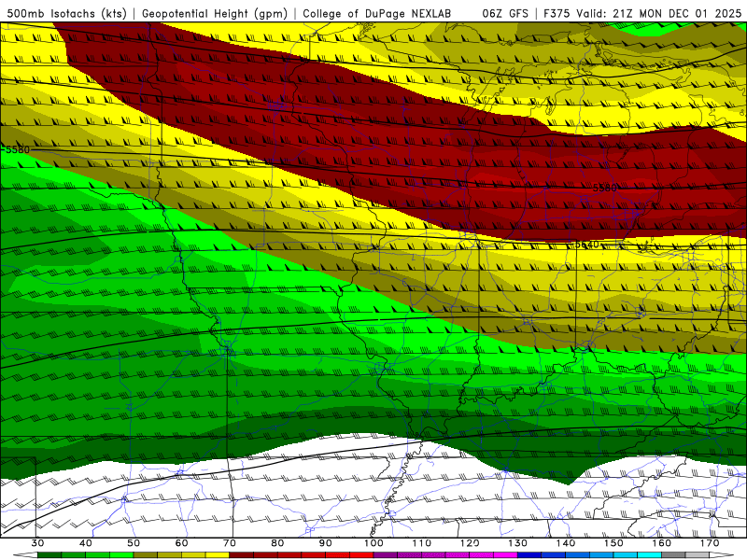Click the '500mb Isotachs (kts)' title text

point(66,13)
